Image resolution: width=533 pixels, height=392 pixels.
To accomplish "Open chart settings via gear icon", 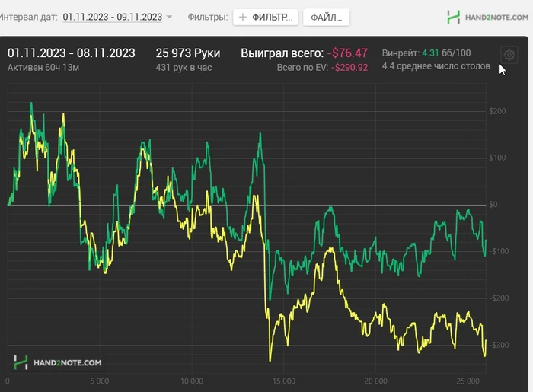I will coord(509,55).
